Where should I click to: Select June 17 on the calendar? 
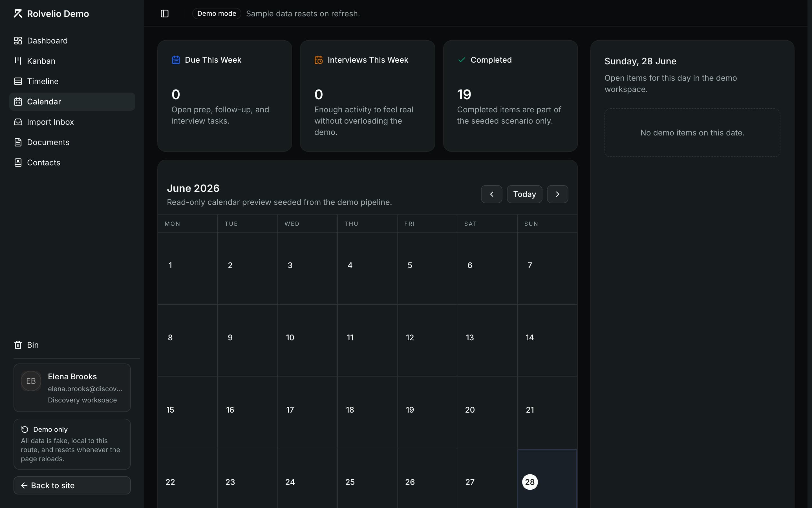307,413
